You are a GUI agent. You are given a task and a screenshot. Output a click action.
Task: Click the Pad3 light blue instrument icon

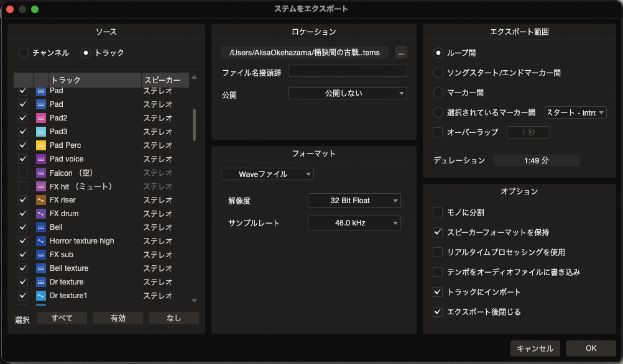pos(41,132)
